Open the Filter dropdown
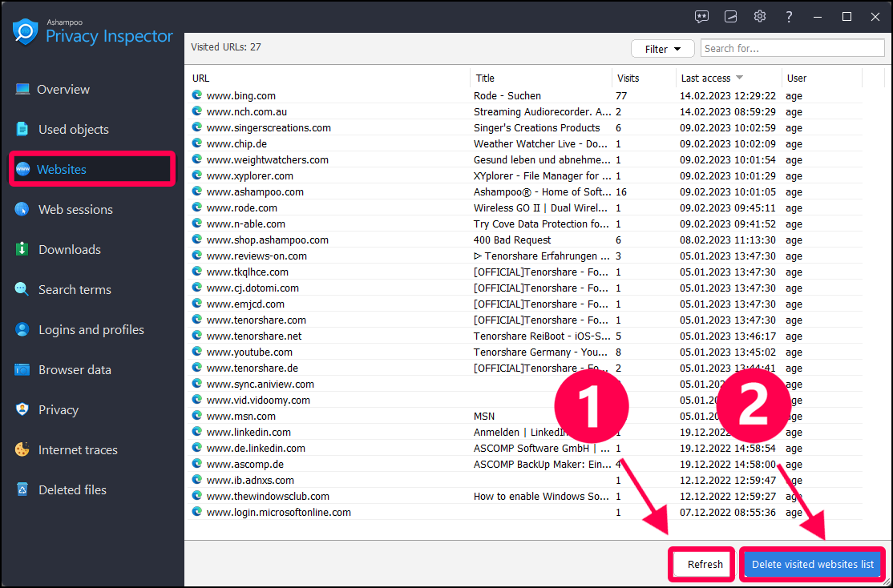The width and height of the screenshot is (893, 588). point(662,49)
